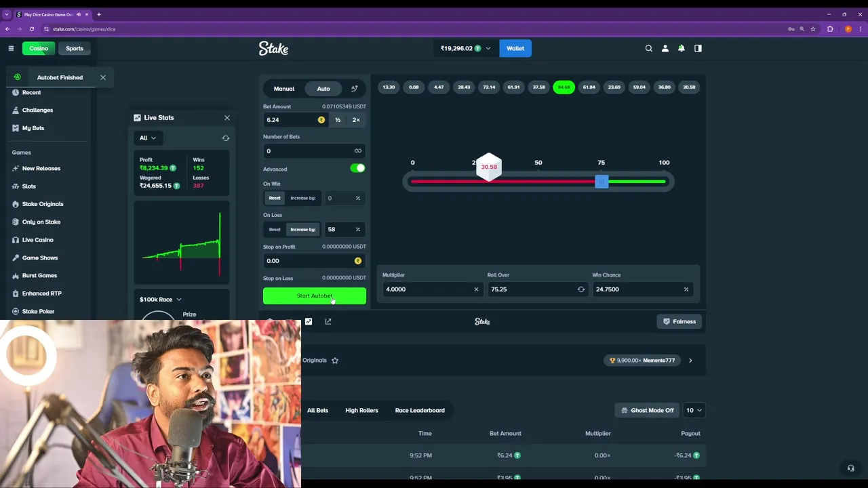Open the Sports section
The width and height of the screenshot is (868, 488).
point(75,48)
